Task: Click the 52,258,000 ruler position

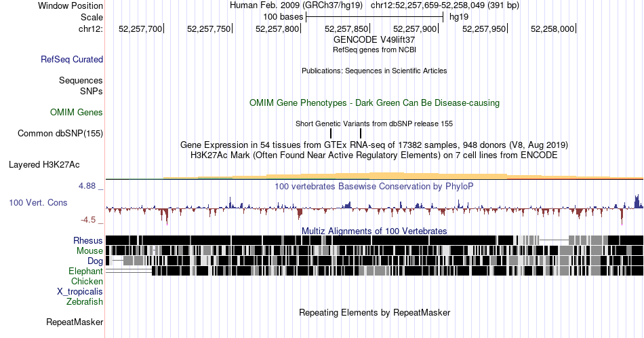Action: (x=553, y=29)
